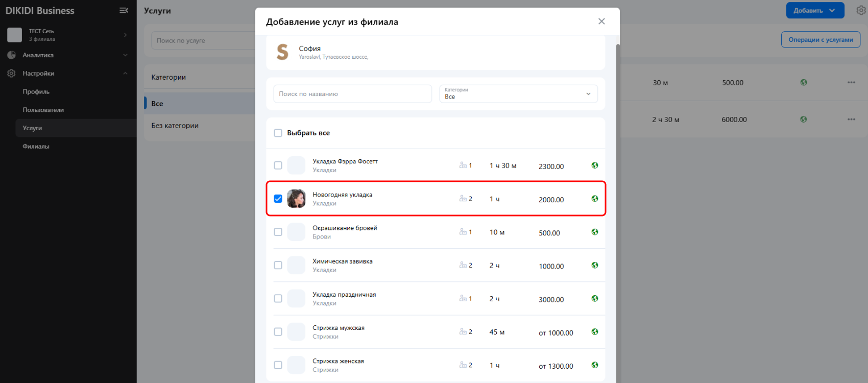Click the Поиск по названию search field

[x=352, y=94]
